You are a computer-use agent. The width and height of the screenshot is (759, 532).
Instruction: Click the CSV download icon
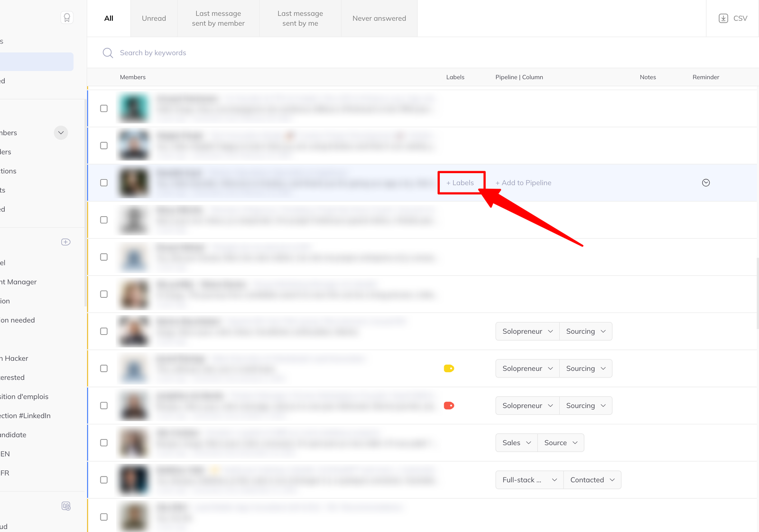(723, 18)
